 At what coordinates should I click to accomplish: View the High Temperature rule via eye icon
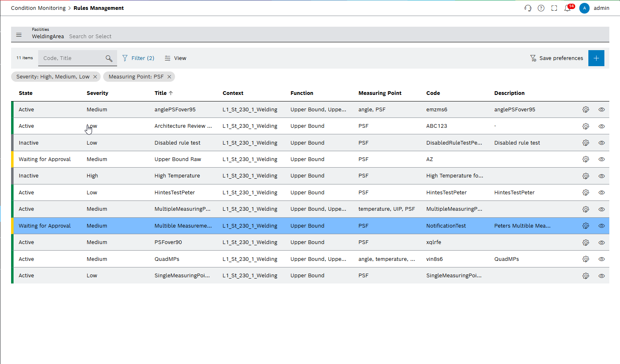coord(602,176)
